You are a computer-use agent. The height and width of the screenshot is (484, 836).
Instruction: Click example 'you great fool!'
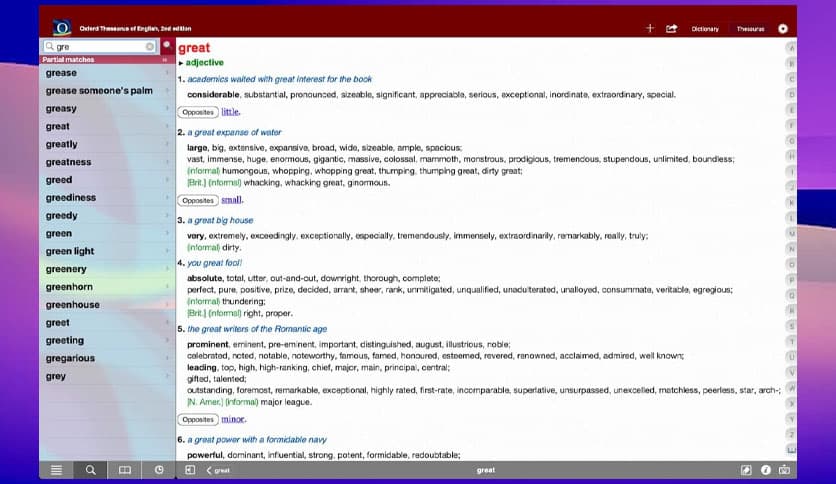pyautogui.click(x=214, y=263)
